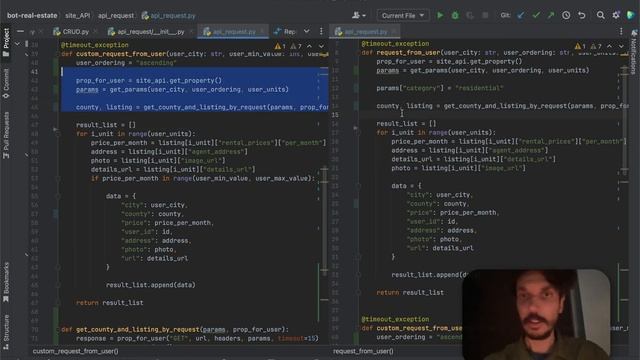Image resolution: width=640 pixels, height=360 pixels.
Task: Show hidden tabs dropdown in left editor
Action: (x=307, y=31)
